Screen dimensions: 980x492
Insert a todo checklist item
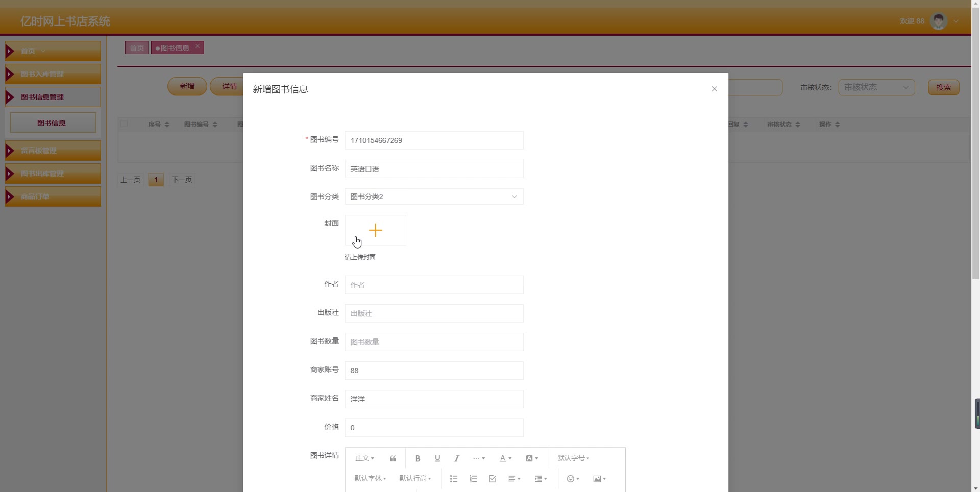click(493, 479)
